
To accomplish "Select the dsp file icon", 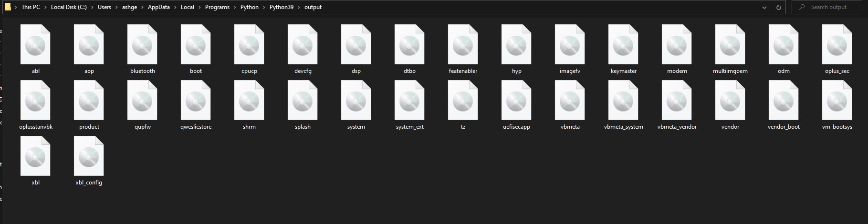I will click(x=356, y=45).
